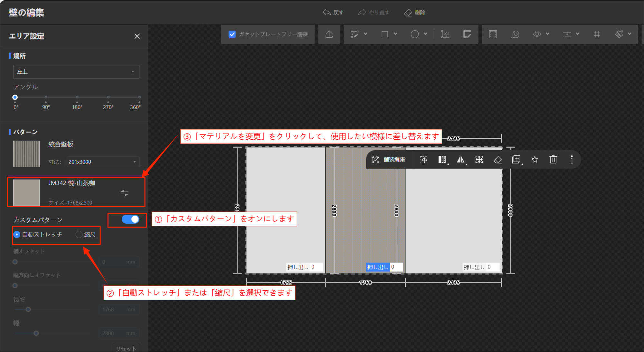Screen dimensions: 644x352
Task: Select the polyline draw tool
Action: (355, 34)
